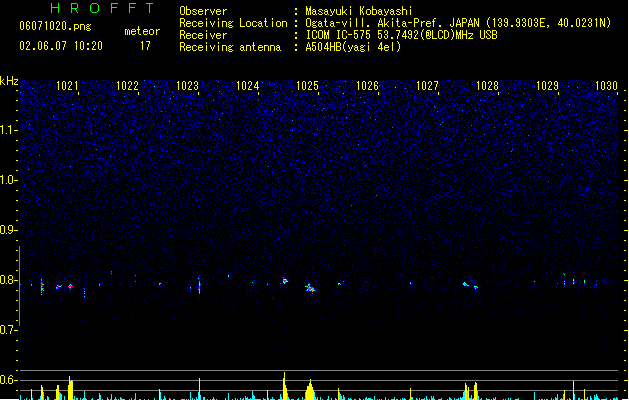The height and width of the screenshot is (400, 629).
Task: Click the 0.8 frequency axis label
Action: [x=9, y=280]
